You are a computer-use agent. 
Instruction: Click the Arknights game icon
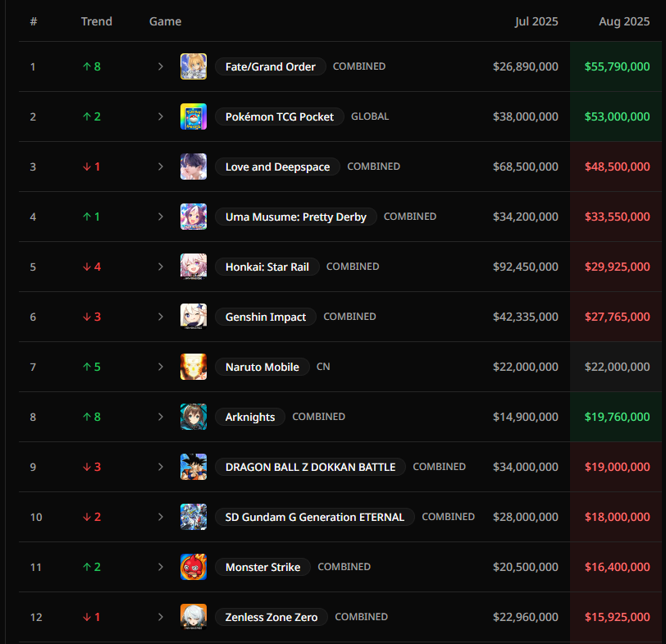pos(194,417)
